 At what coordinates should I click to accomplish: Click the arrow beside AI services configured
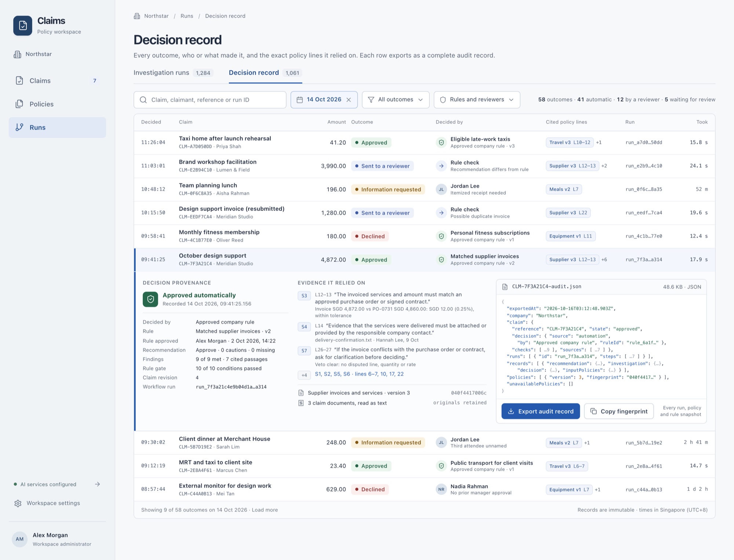(x=97, y=484)
